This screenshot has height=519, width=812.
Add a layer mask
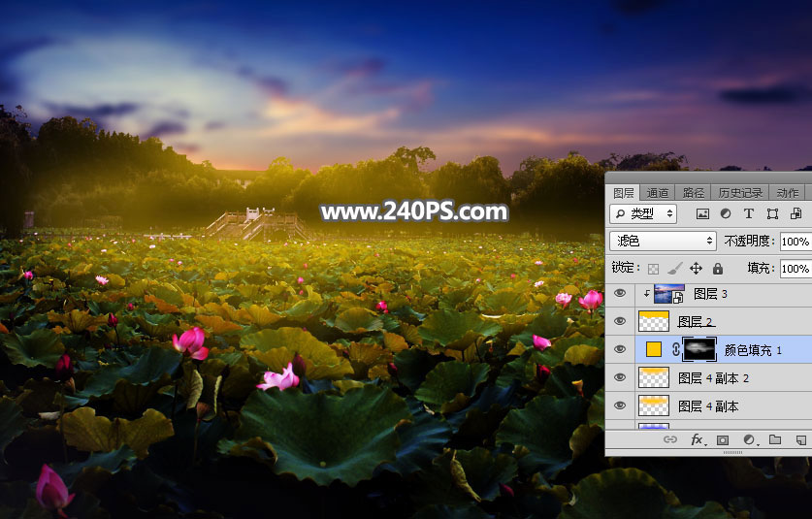point(723,439)
